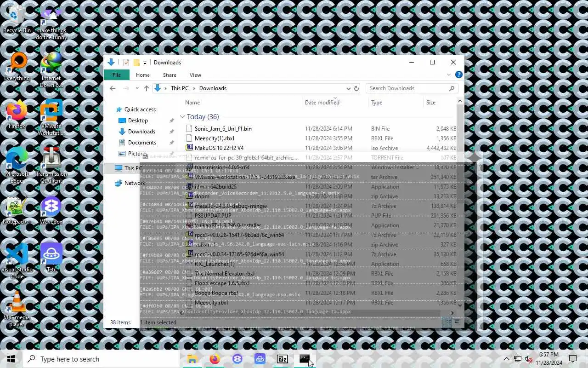588x368 pixels.
Task: Click the muted volume icon in system tray
Action: coord(528,359)
